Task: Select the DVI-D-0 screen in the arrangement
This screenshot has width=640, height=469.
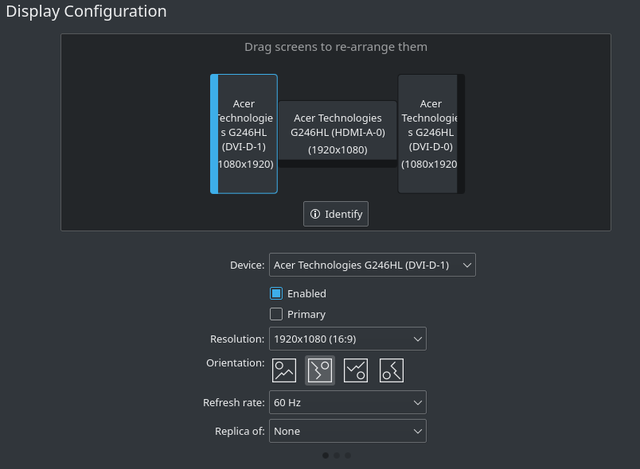Action: pyautogui.click(x=431, y=134)
